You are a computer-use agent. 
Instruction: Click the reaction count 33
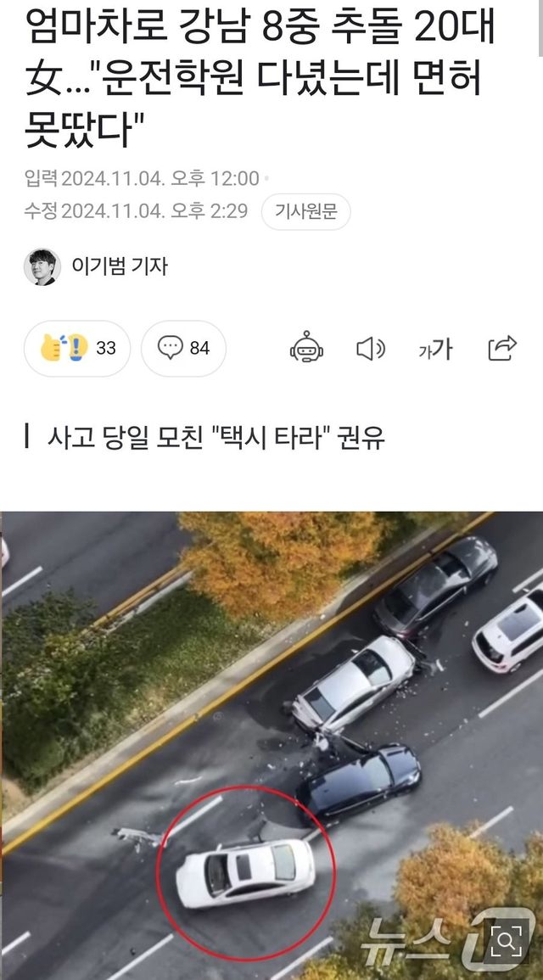tap(106, 348)
